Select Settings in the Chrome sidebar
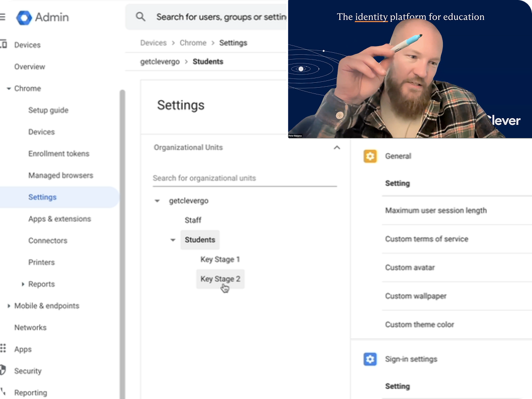Image resolution: width=532 pixels, height=399 pixels. click(x=43, y=197)
